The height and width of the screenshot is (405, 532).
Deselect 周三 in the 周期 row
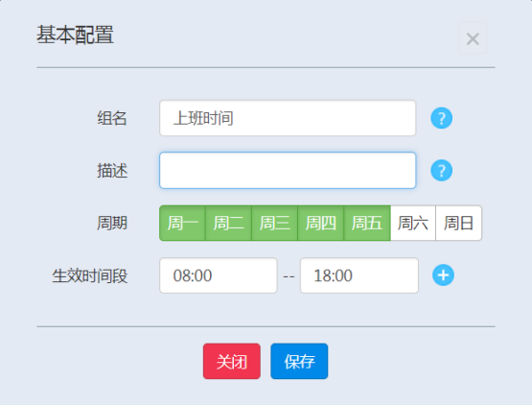click(x=275, y=224)
